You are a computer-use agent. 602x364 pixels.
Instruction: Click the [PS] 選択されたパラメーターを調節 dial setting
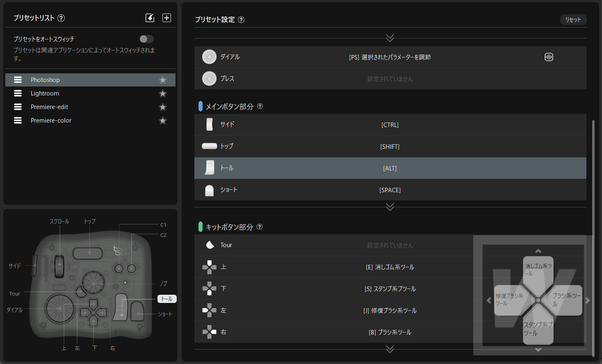point(390,57)
